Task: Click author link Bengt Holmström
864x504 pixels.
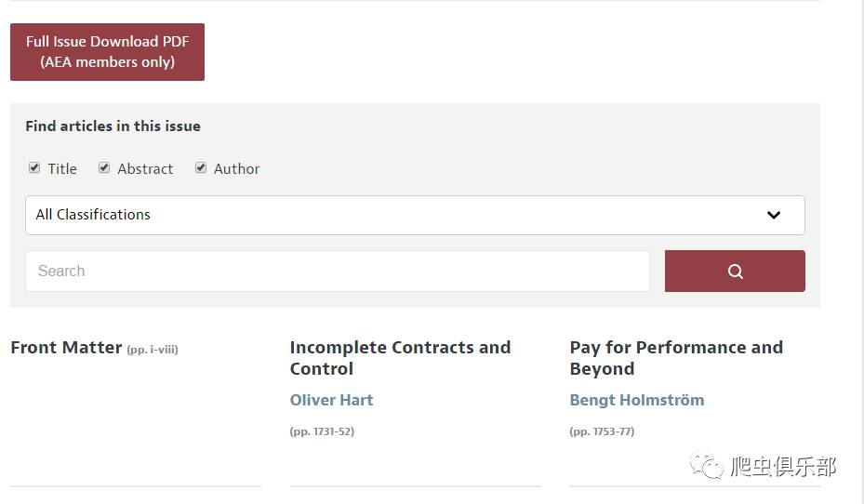Action: pyautogui.click(x=636, y=400)
